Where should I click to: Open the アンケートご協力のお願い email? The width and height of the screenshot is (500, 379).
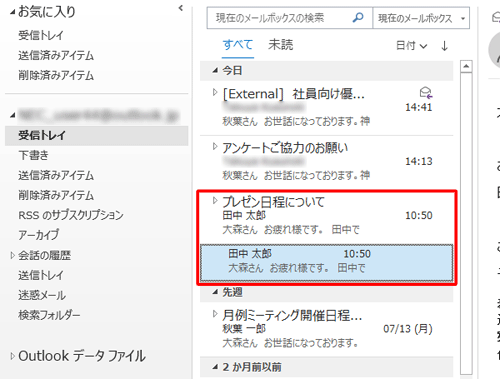tap(327, 162)
